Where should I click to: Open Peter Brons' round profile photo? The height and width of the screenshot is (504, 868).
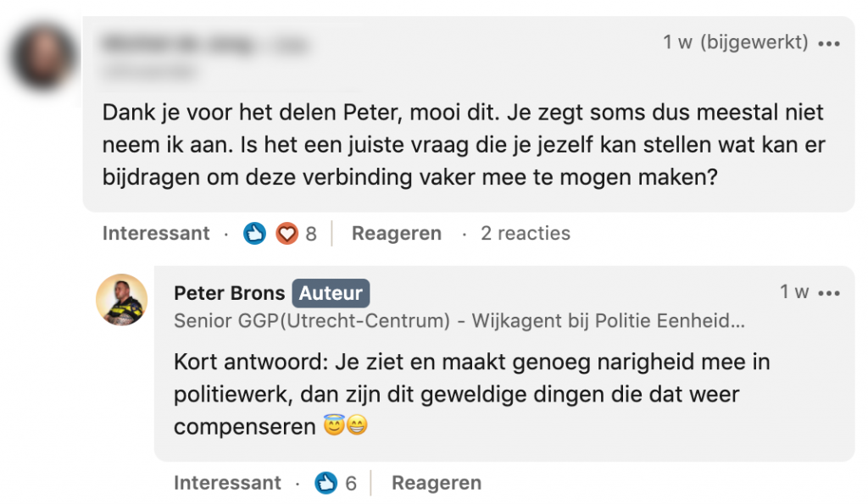click(121, 300)
